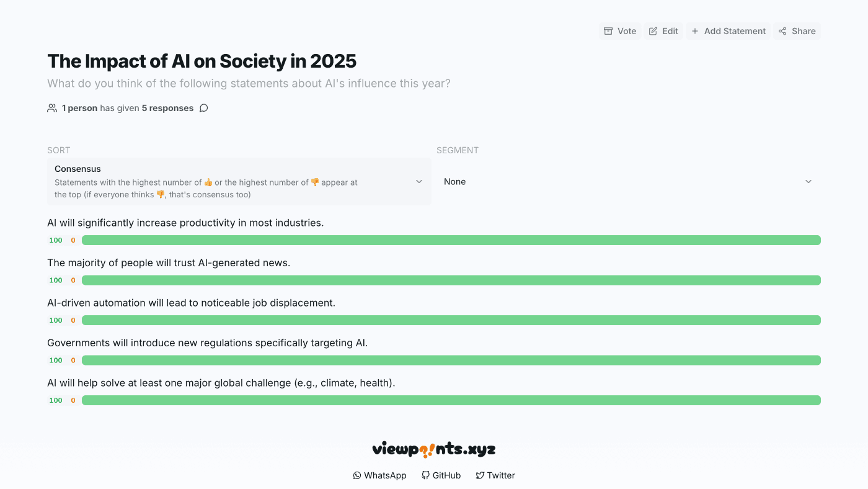Click the plus icon in Add Statement
Screen dimensions: 868x489
click(x=694, y=30)
